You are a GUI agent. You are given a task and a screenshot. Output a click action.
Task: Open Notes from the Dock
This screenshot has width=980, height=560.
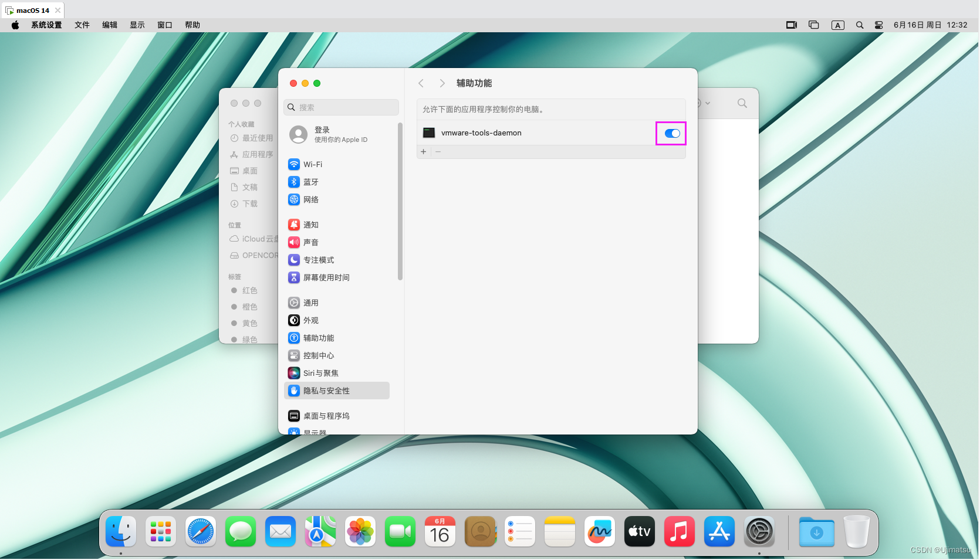click(x=560, y=532)
